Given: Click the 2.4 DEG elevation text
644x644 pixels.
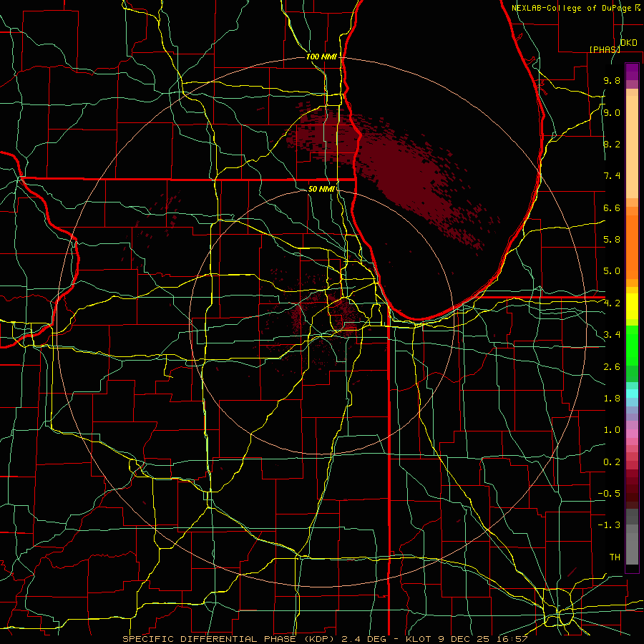Looking at the screenshot, I should 363,639.
